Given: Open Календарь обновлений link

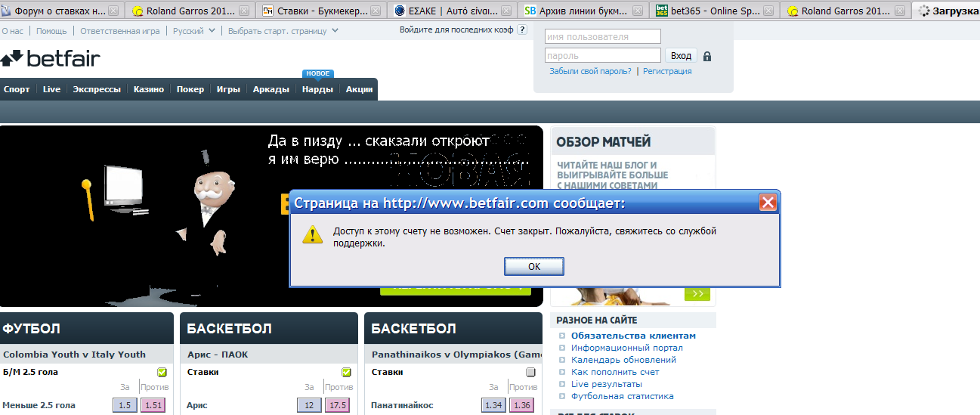Looking at the screenshot, I should click(623, 360).
